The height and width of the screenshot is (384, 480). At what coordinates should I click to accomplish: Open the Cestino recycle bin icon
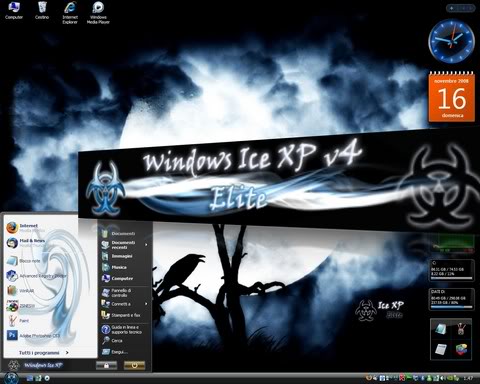(42, 11)
